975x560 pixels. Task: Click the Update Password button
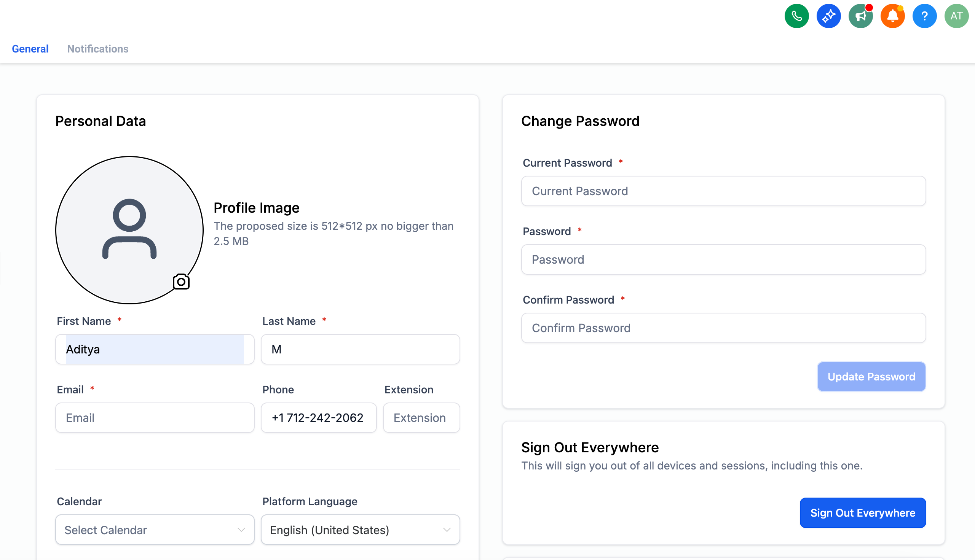(871, 377)
